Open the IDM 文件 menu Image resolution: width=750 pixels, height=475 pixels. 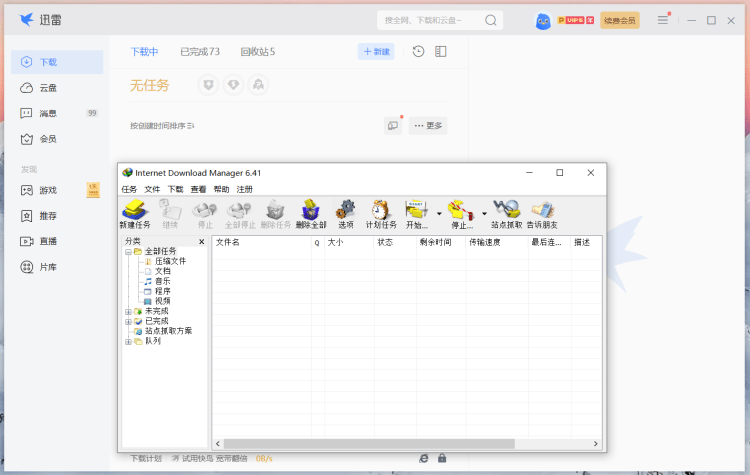click(x=152, y=189)
